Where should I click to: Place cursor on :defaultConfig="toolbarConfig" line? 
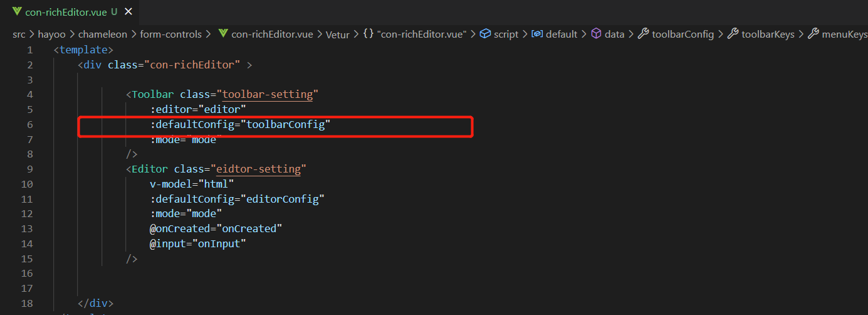click(240, 124)
